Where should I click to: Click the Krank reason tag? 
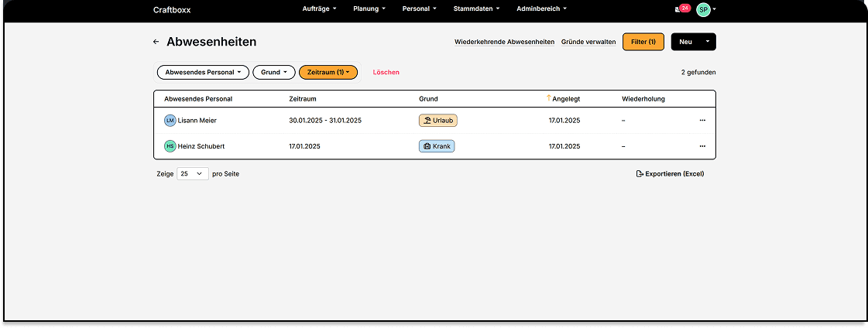pos(437,146)
